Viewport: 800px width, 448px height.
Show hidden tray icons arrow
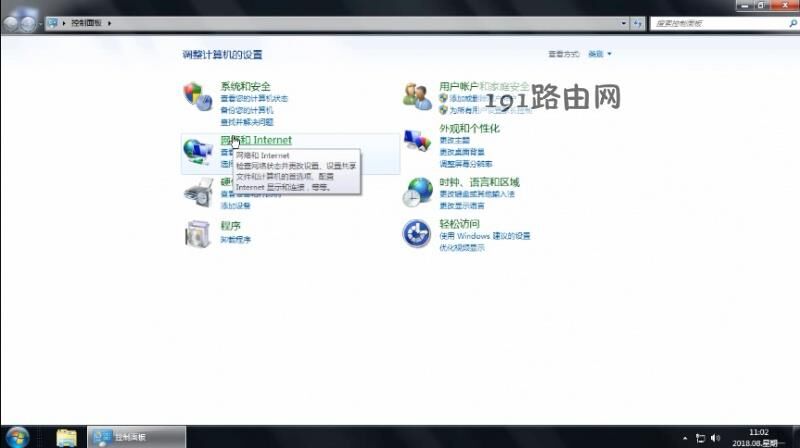click(x=685, y=438)
